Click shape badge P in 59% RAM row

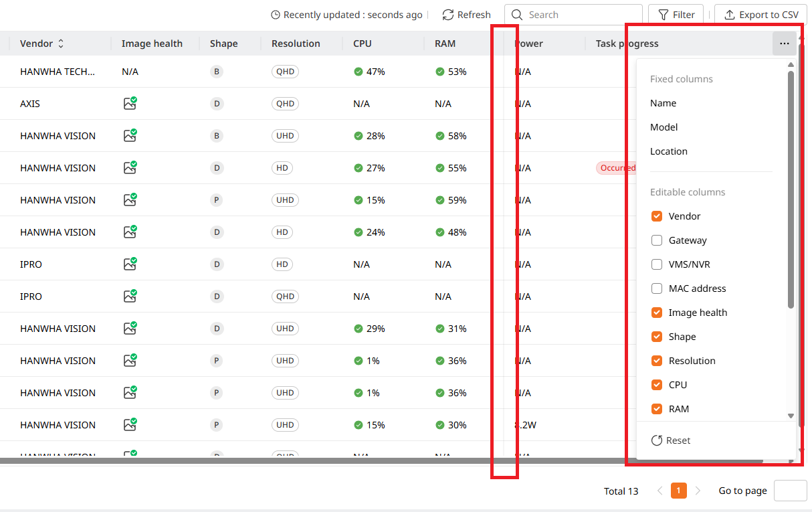pyautogui.click(x=216, y=200)
